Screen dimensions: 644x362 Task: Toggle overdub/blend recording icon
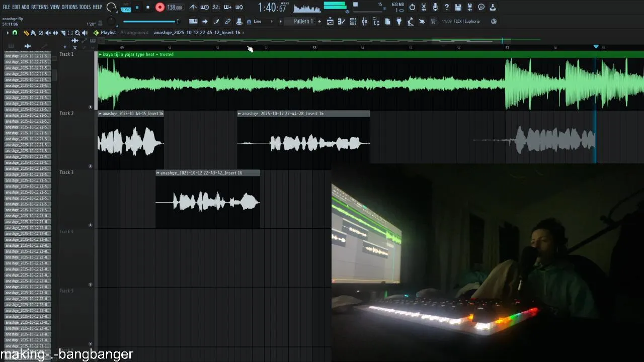(x=227, y=8)
